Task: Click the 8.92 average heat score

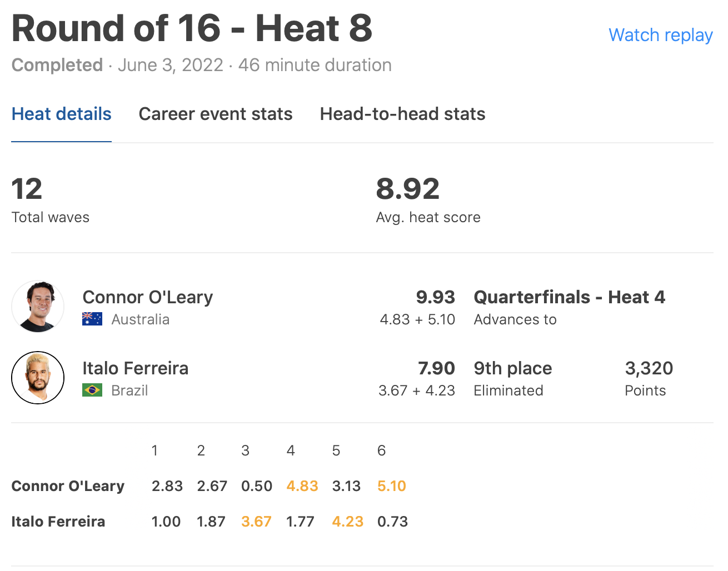Action: [407, 189]
